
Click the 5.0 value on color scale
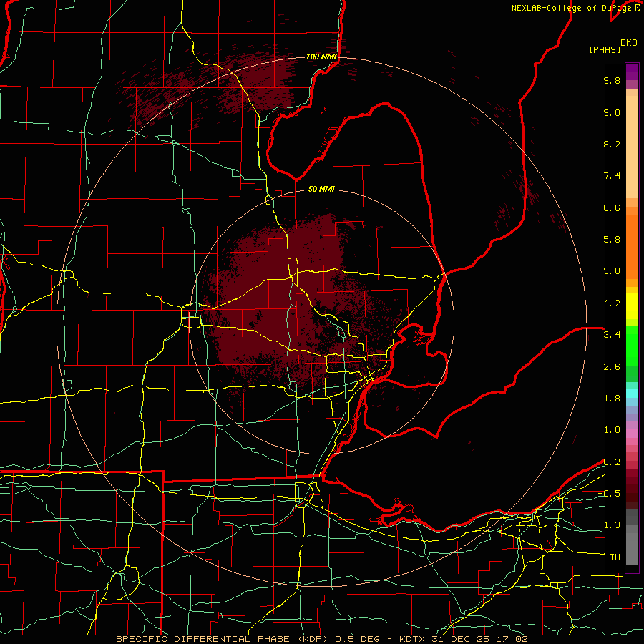click(612, 271)
